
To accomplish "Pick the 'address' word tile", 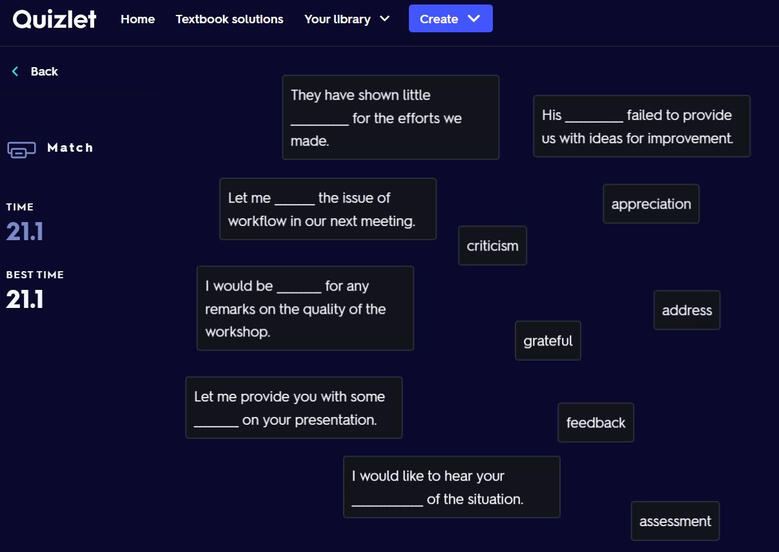I will pyautogui.click(x=686, y=310).
